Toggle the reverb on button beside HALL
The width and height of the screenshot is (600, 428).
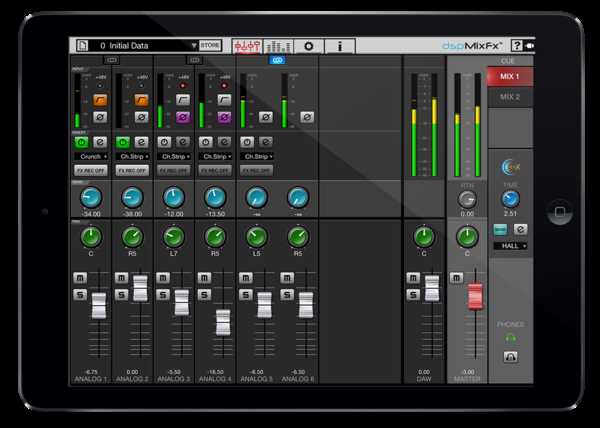pos(500,229)
